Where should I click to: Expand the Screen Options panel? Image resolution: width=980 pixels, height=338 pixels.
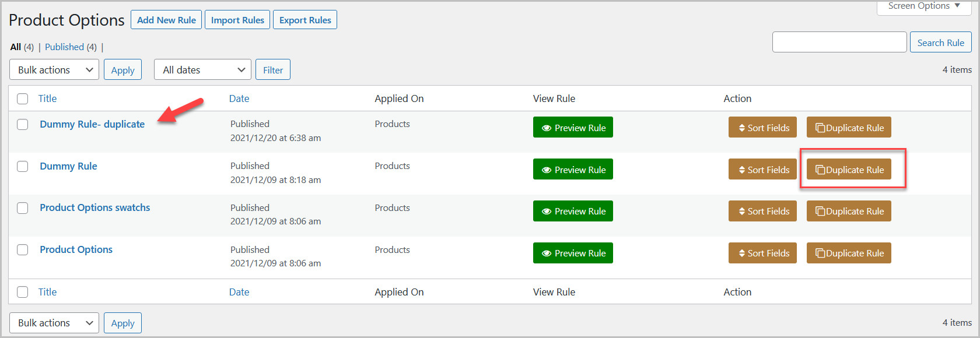(x=923, y=6)
